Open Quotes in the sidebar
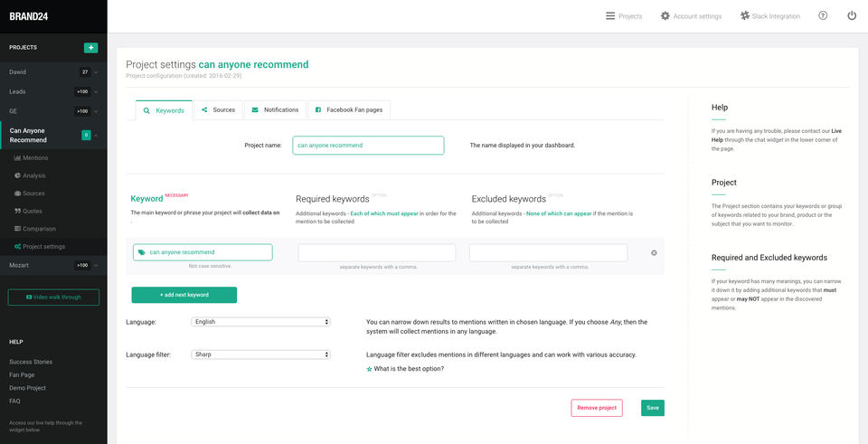The height and width of the screenshot is (444, 868). coord(33,211)
